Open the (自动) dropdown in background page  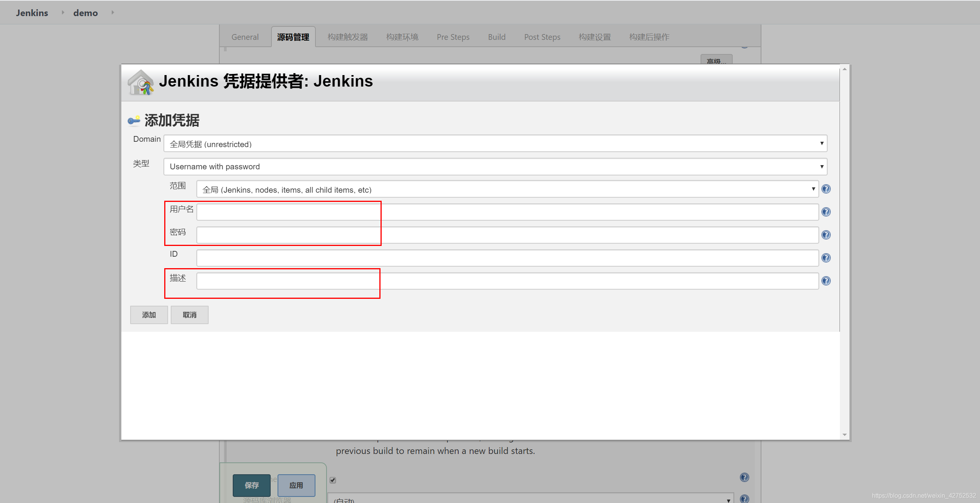[531, 498]
